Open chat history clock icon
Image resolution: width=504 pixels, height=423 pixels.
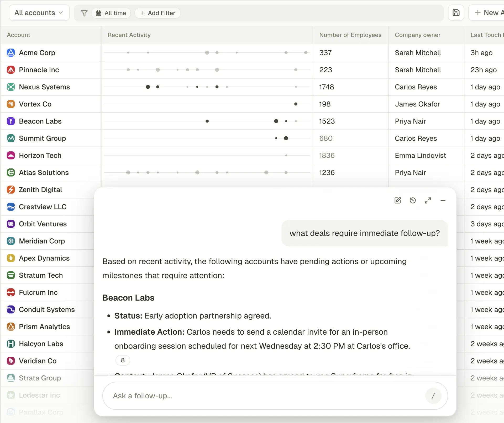point(413,201)
